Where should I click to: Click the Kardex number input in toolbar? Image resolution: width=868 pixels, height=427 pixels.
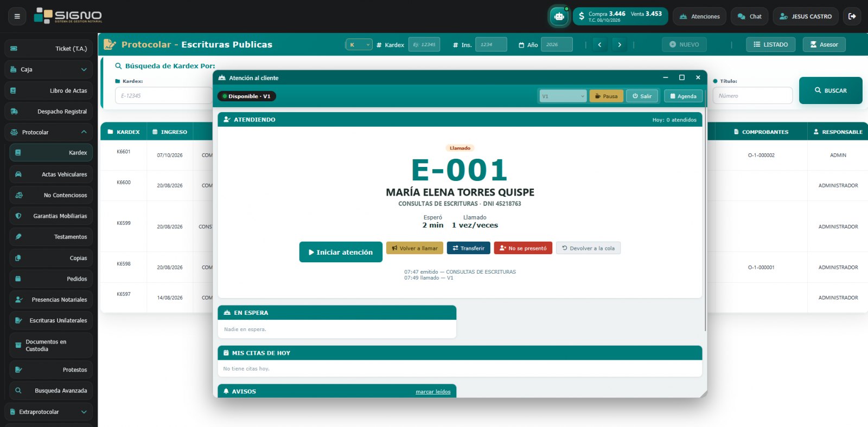pos(424,44)
